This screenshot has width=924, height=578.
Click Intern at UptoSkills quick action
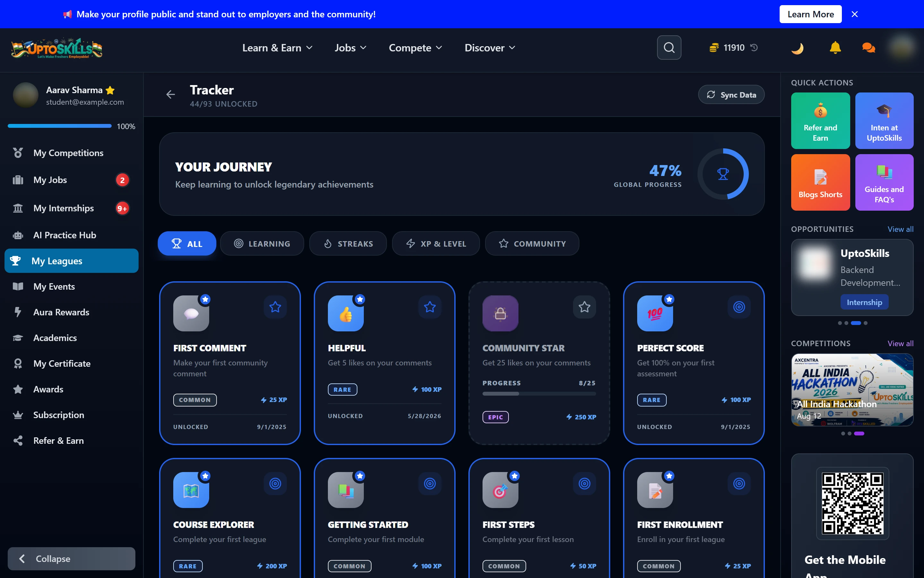click(x=884, y=121)
